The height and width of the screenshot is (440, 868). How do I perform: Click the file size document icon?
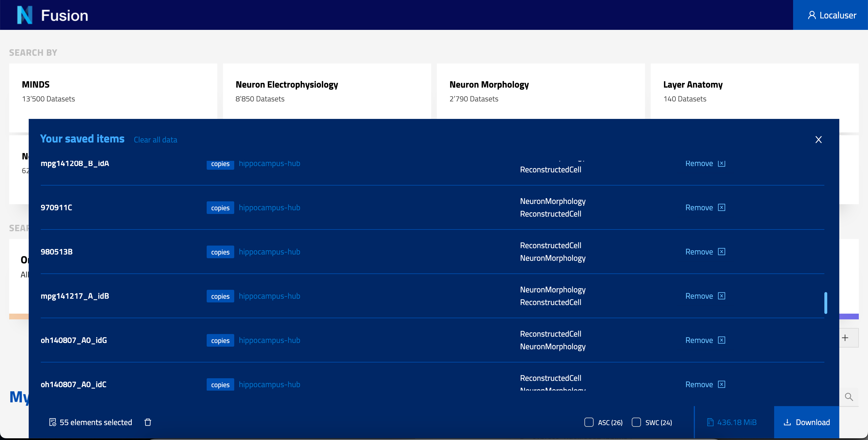pyautogui.click(x=710, y=422)
